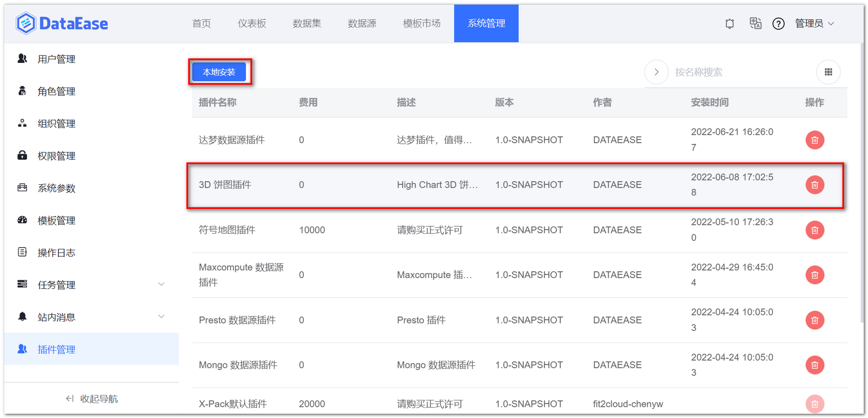
Task: Click the 权限管理 lock icon in sidebar
Action: 22,155
